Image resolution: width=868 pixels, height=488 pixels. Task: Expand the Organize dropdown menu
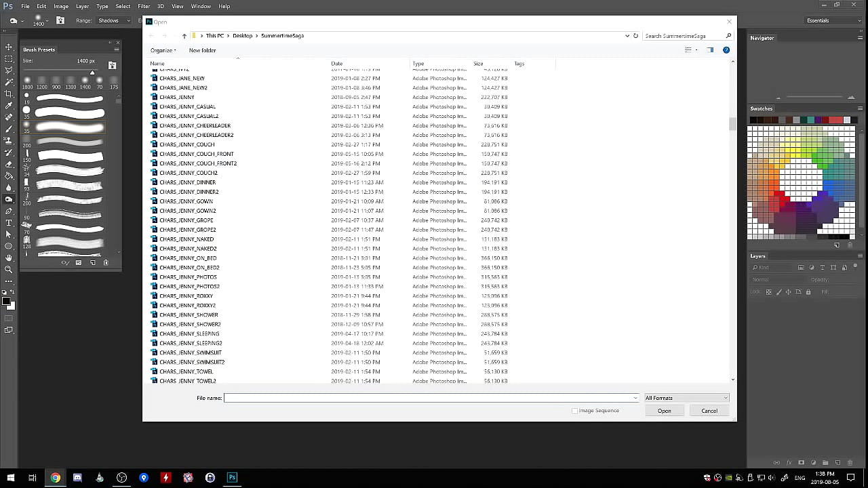pyautogui.click(x=163, y=50)
